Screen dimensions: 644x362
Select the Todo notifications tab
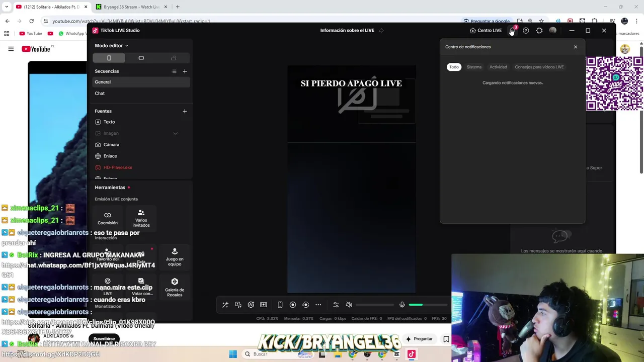454,67
